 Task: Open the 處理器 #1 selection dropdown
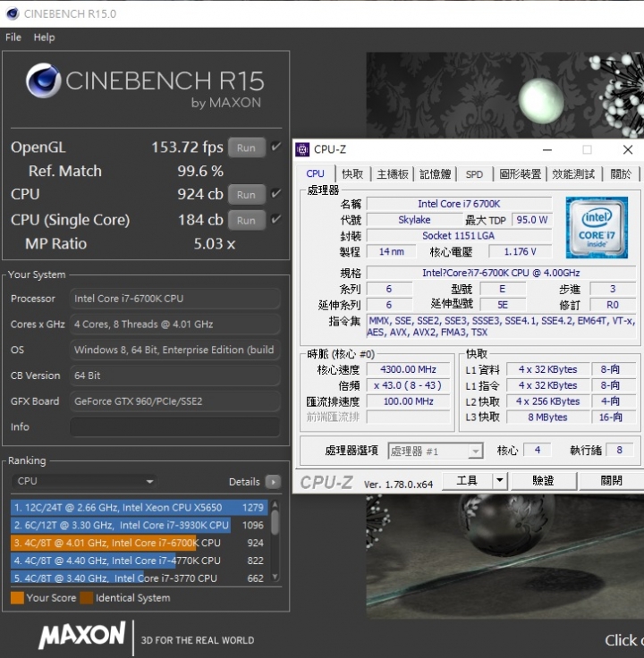[x=436, y=451]
